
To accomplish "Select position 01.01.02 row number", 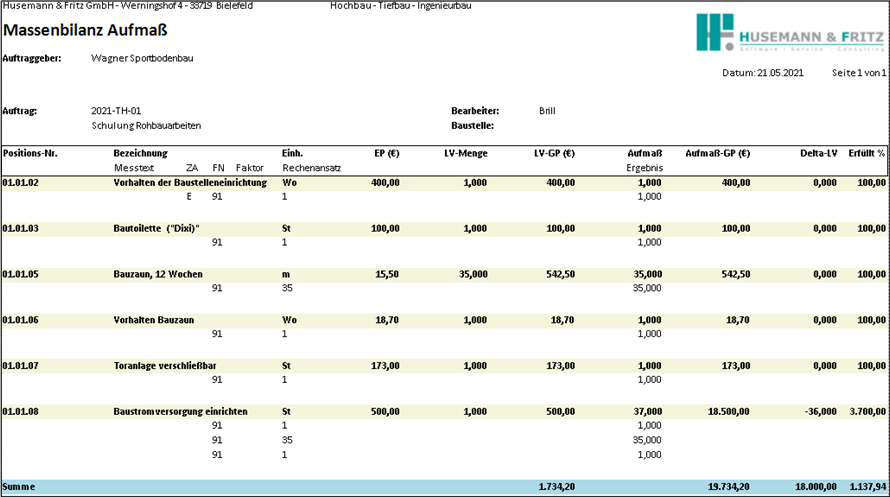I will pos(22,183).
